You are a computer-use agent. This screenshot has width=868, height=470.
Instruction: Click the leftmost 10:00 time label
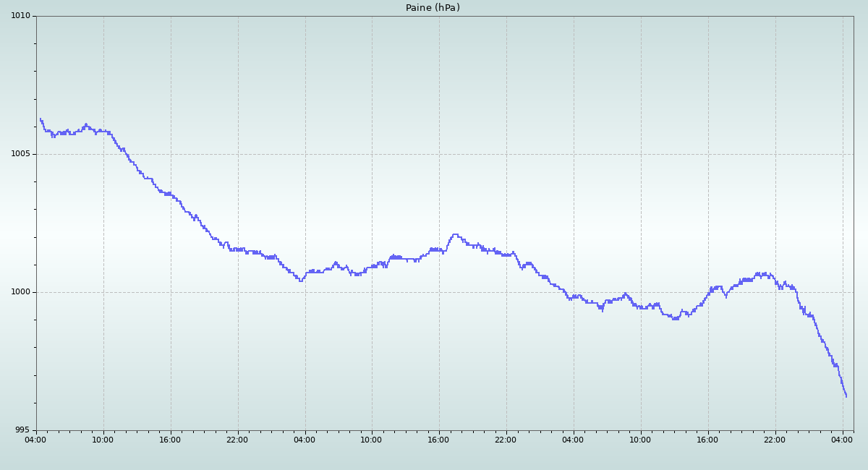point(103,440)
